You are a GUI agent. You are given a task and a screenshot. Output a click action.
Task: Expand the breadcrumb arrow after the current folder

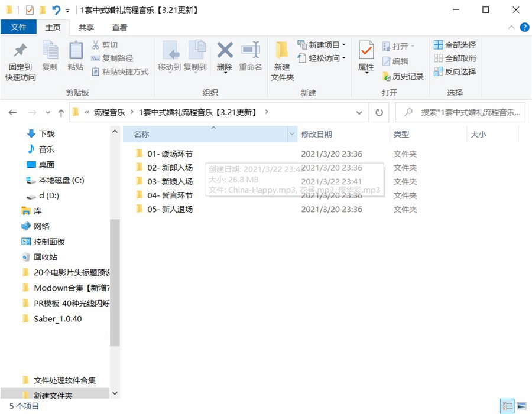click(267, 112)
